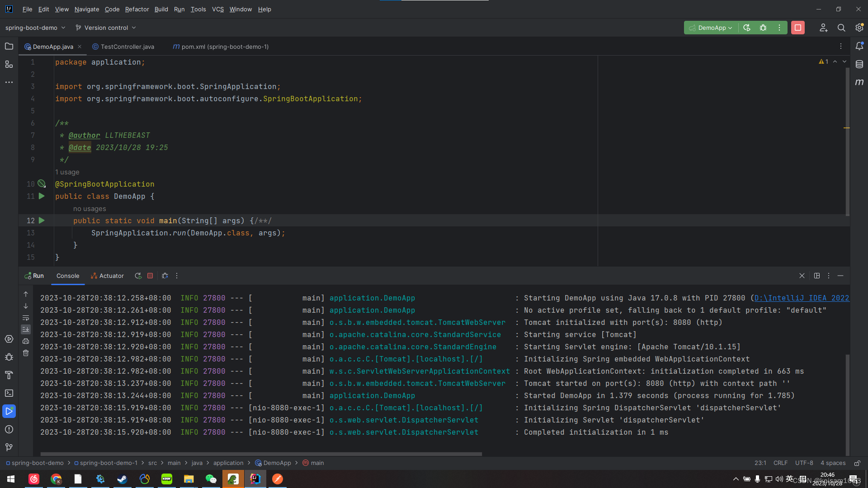The height and width of the screenshot is (488, 868).
Task: Open the Version control dropdown
Action: 106,28
